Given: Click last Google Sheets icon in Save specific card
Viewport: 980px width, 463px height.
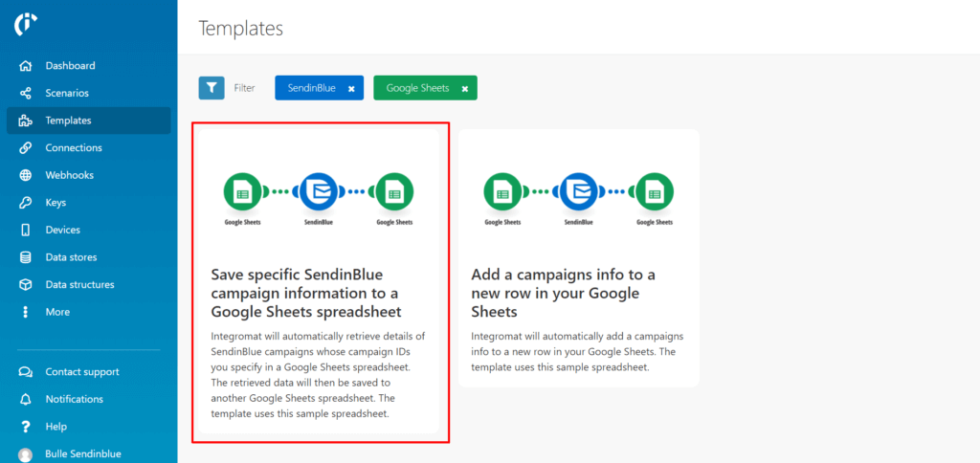Looking at the screenshot, I should (394, 193).
